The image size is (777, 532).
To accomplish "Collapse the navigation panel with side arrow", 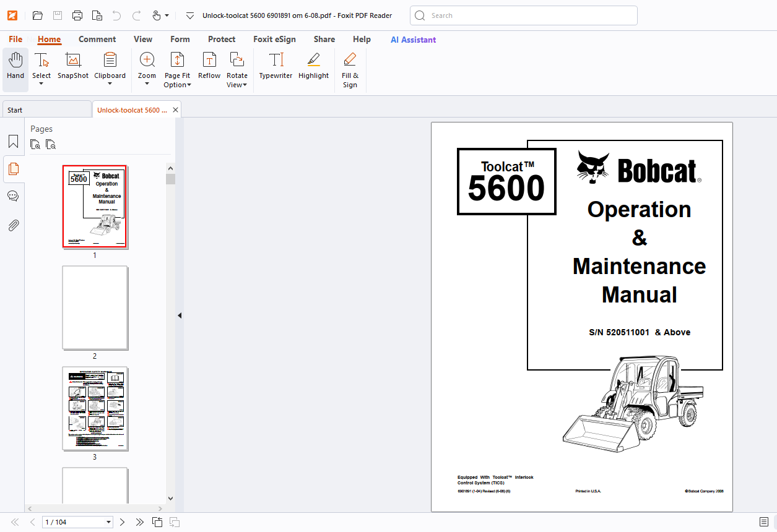I will click(180, 315).
